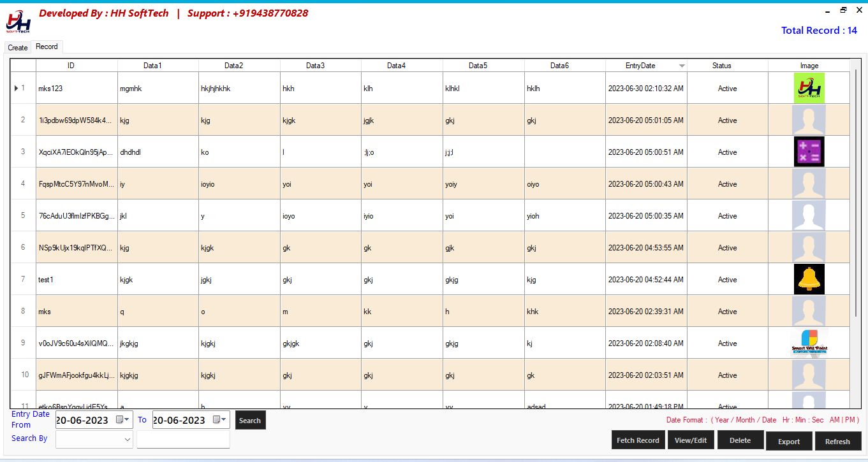868x462 pixels.
Task: Click the cell dhdhdl in row 3
Action: tap(158, 152)
